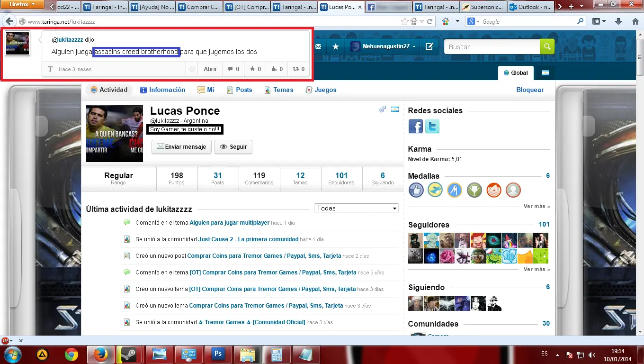The height and width of the screenshot is (364, 644).
Task: Click the green search magnifier button
Action: click(547, 46)
